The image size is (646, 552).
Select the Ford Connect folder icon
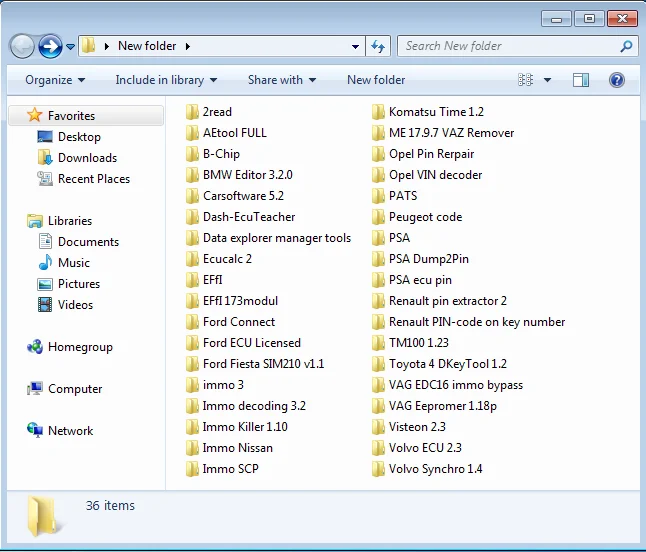(x=192, y=322)
